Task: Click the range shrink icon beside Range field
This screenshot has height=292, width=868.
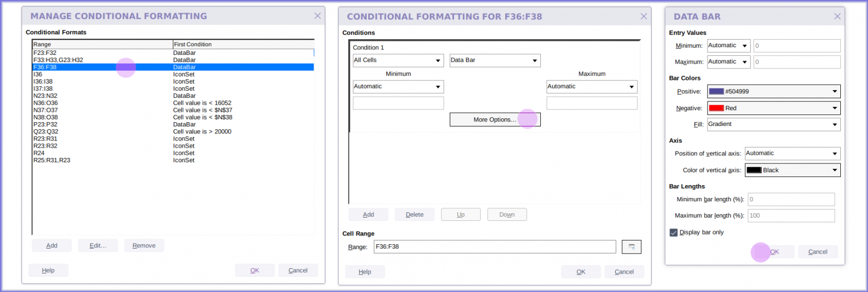Action: point(631,247)
